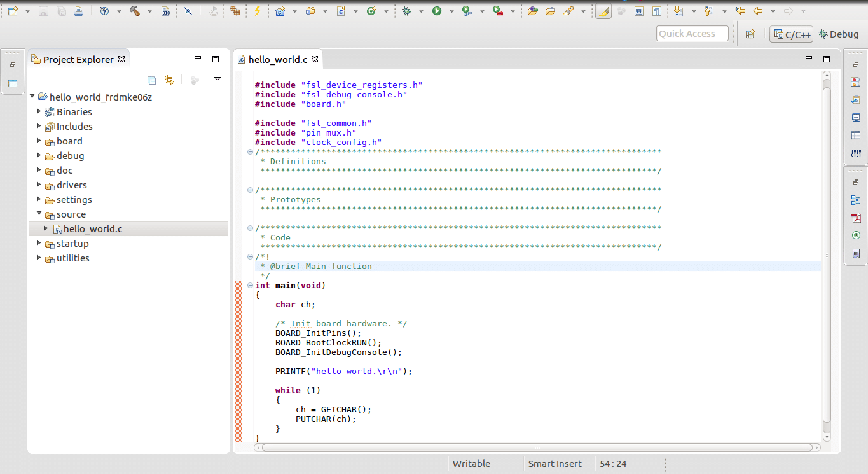
Task: Click the Search flashlight icon
Action: (x=568, y=11)
